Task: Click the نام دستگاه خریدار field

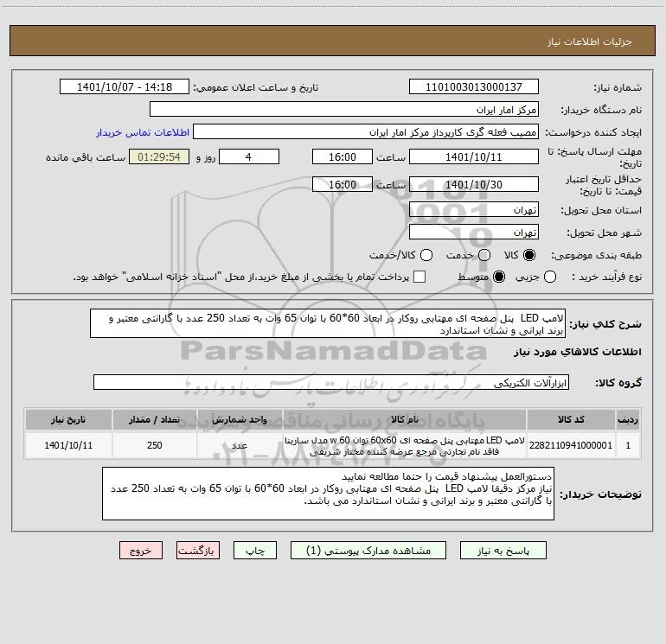Action: point(344,109)
